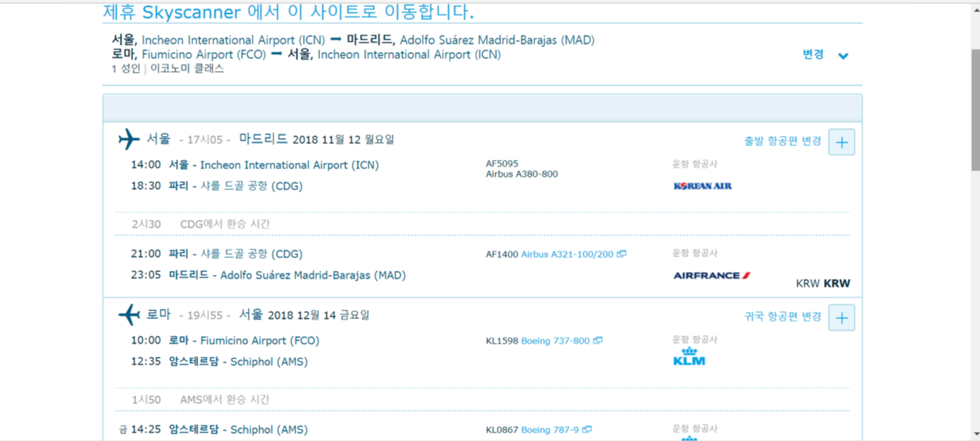Click the outbound airplane icon beside 서울

[x=129, y=140]
